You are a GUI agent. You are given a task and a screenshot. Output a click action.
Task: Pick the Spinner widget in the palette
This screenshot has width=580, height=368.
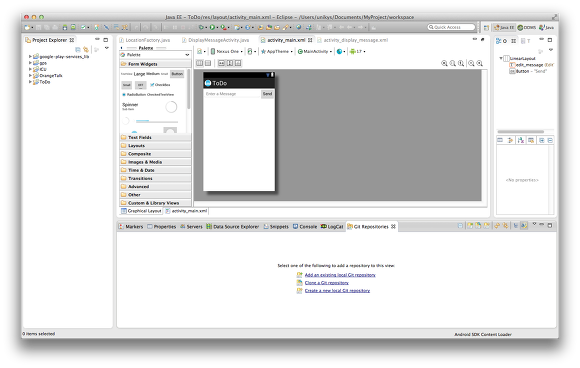pos(130,107)
